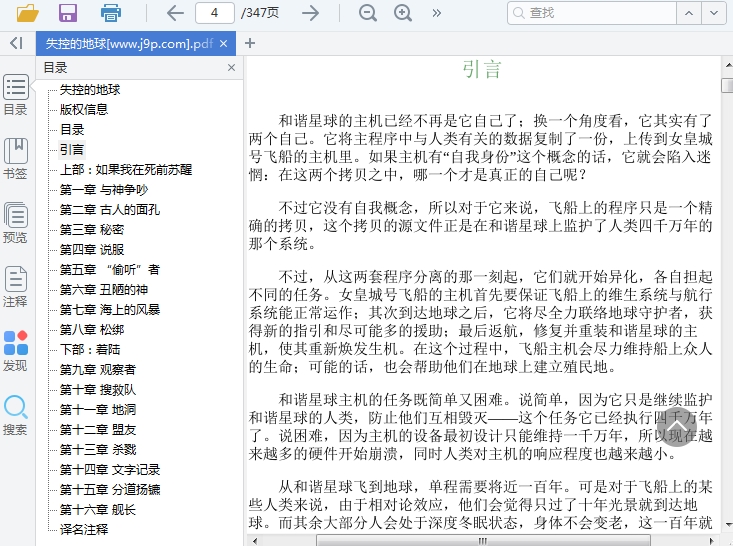Jump to 译名注释 in the outline
Screen dimensions: 733x546
tap(84, 530)
